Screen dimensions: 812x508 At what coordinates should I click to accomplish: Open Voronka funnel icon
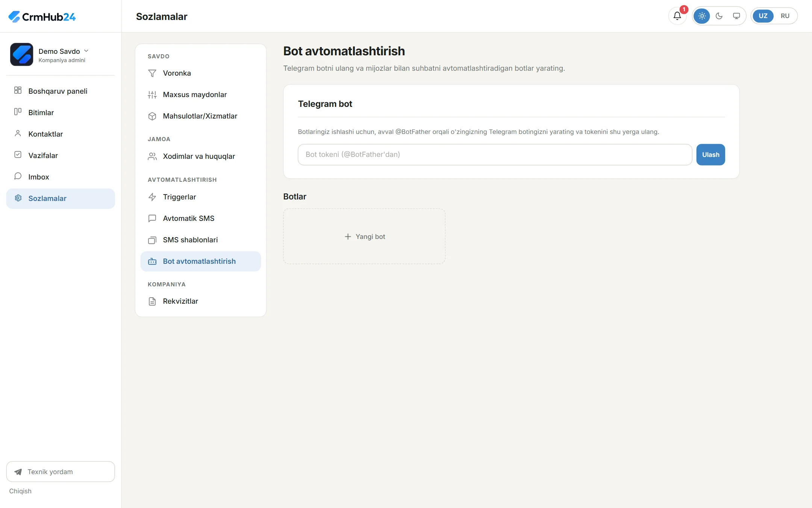152,73
